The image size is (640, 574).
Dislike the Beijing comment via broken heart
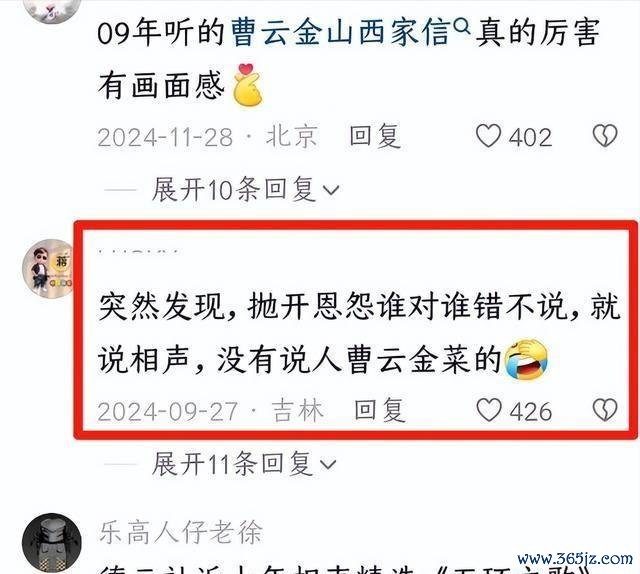(605, 136)
